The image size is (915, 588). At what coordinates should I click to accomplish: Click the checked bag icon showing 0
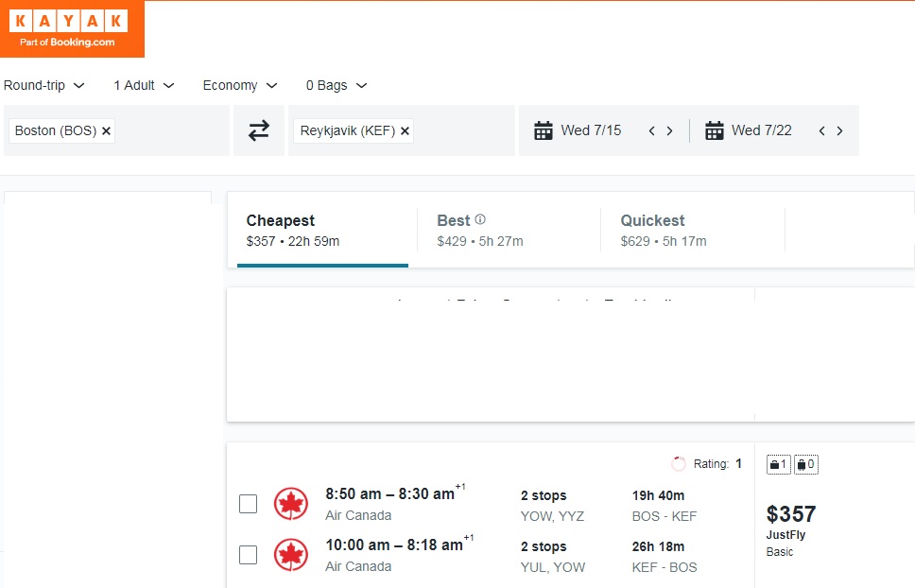tap(806, 464)
